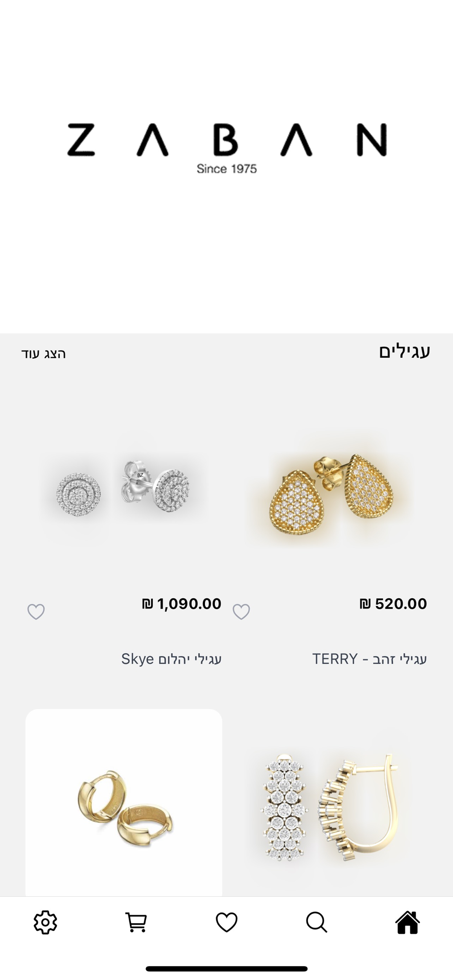Open the shopping cart
This screenshot has width=453, height=980.
tap(136, 922)
